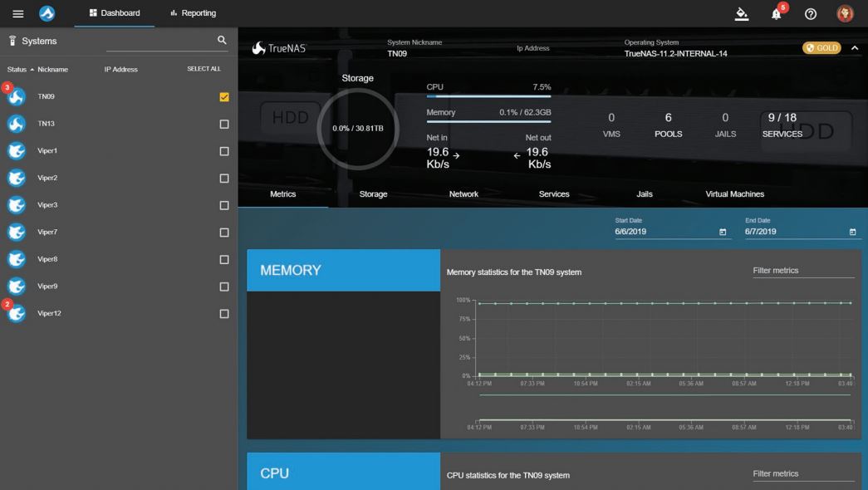Click the 0 JAILS summary
The height and width of the screenshot is (490, 868).
[725, 125]
